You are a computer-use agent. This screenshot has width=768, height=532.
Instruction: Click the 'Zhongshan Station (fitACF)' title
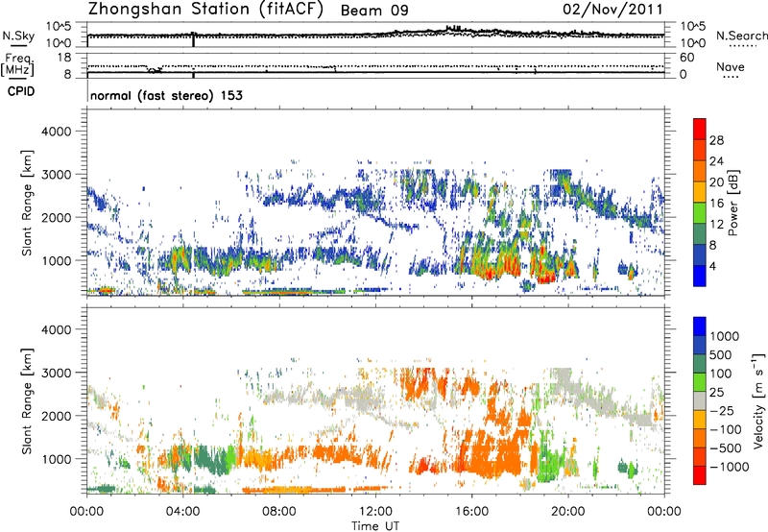[205, 9]
